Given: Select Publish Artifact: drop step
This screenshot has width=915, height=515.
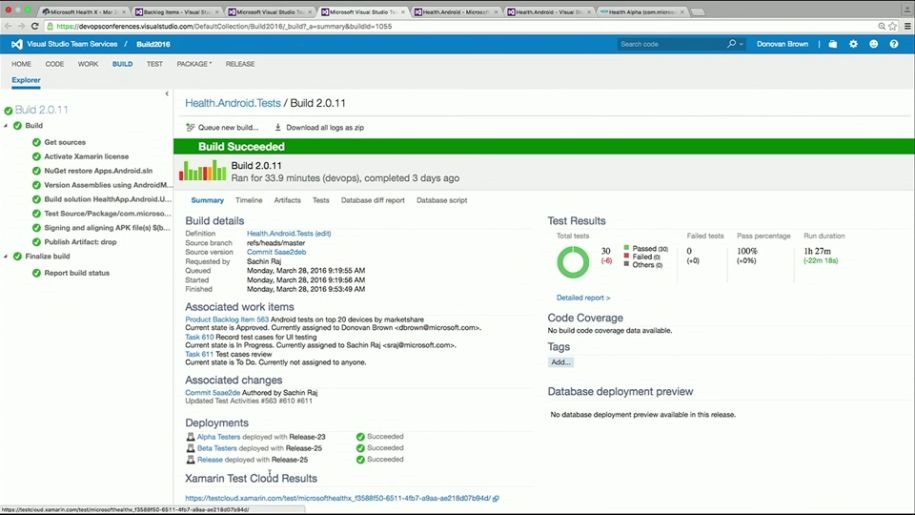Looking at the screenshot, I should coord(80,242).
